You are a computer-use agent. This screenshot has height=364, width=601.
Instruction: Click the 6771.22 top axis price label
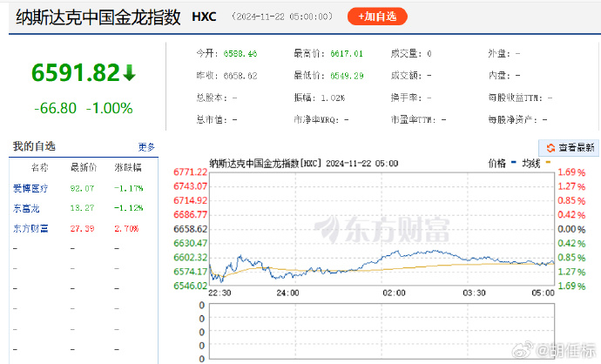tap(190, 172)
